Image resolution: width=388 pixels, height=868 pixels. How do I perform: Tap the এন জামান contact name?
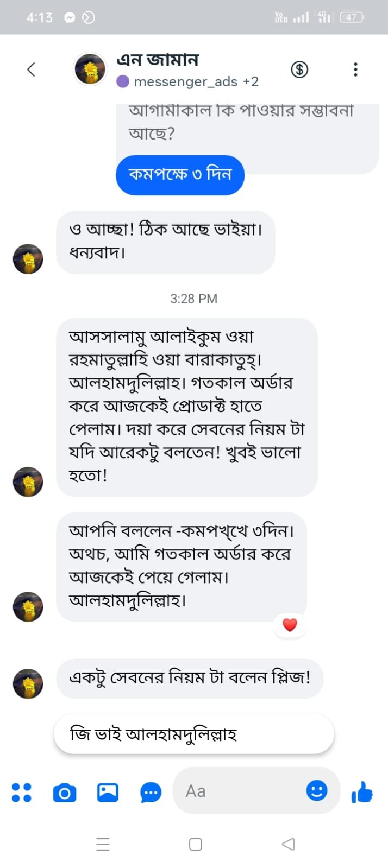pyautogui.click(x=158, y=59)
